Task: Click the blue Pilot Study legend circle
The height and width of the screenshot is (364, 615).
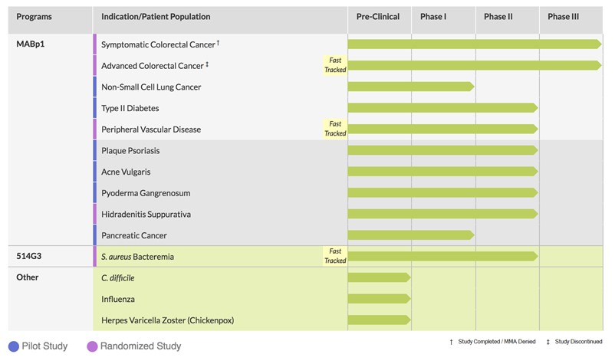Action: (13, 346)
